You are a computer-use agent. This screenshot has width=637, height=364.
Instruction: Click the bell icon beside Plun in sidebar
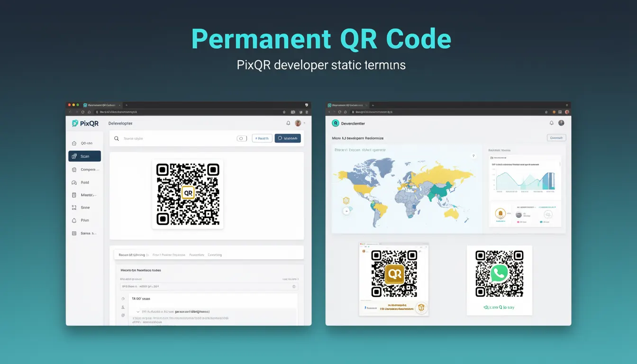(x=74, y=220)
